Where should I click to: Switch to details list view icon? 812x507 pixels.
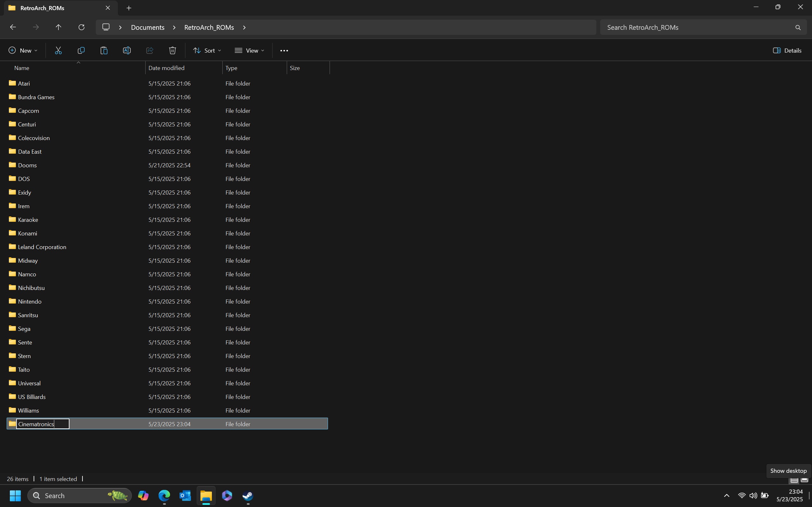click(x=794, y=480)
